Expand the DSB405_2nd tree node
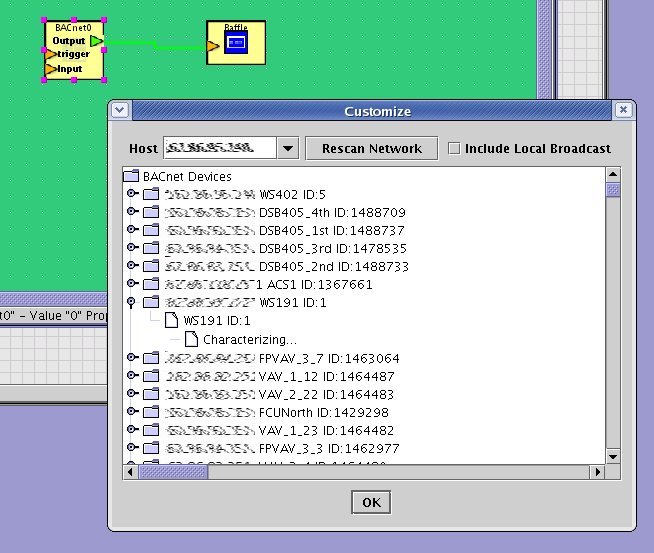654x553 pixels. pyautogui.click(x=132, y=265)
